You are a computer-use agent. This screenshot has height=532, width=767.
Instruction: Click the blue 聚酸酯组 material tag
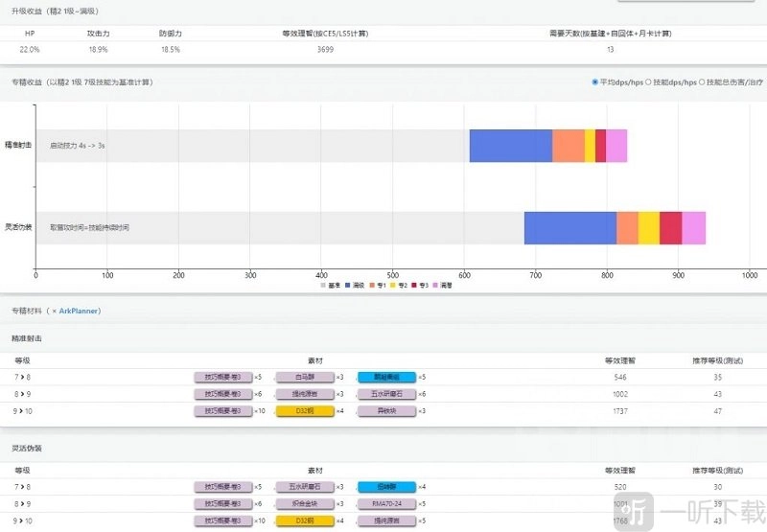386,378
